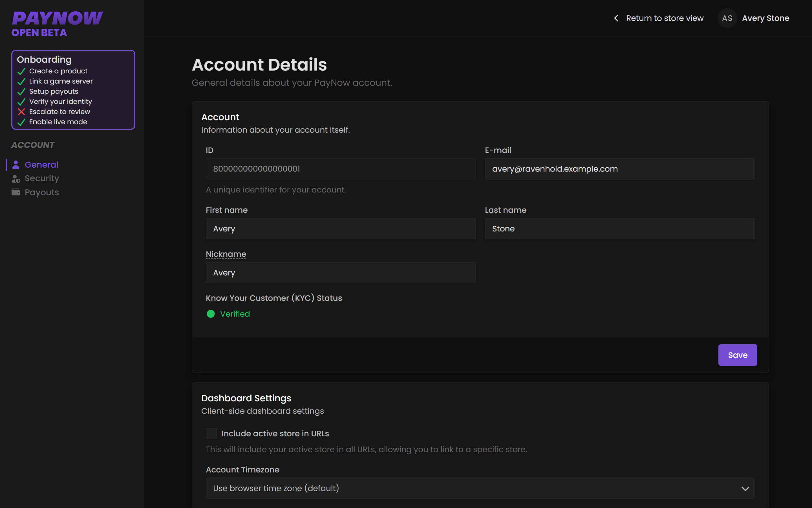Click the Security shield-person icon
The image size is (812, 508).
point(16,178)
